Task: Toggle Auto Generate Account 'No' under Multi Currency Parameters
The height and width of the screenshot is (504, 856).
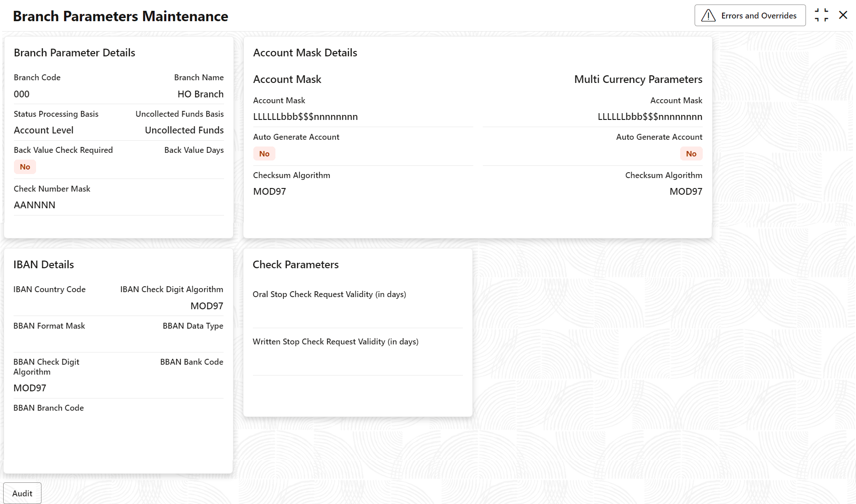Action: tap(691, 154)
